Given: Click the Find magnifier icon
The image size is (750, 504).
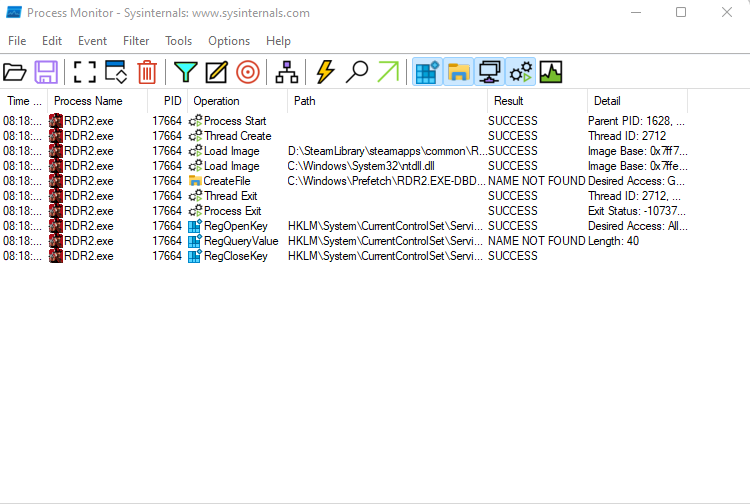Looking at the screenshot, I should pos(357,72).
